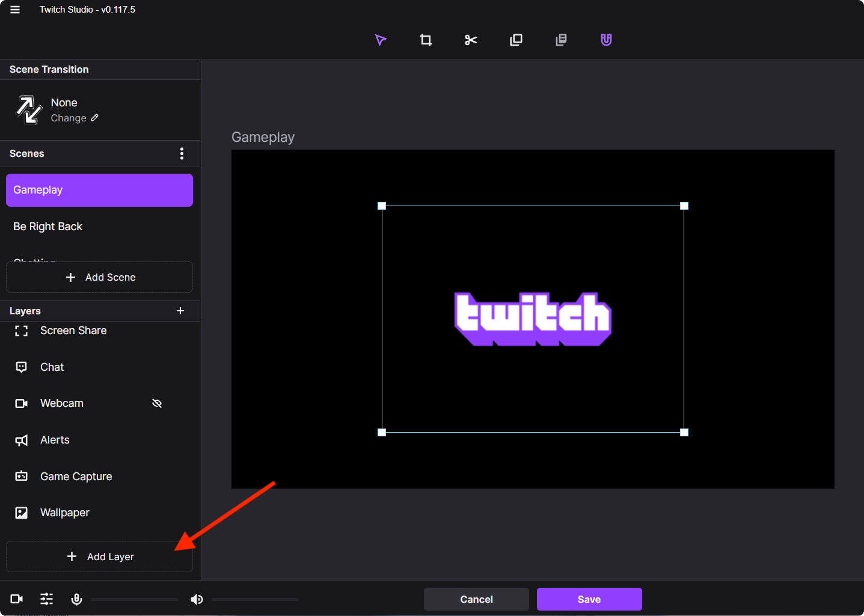Click the plus icon in Layers header

[x=180, y=311]
